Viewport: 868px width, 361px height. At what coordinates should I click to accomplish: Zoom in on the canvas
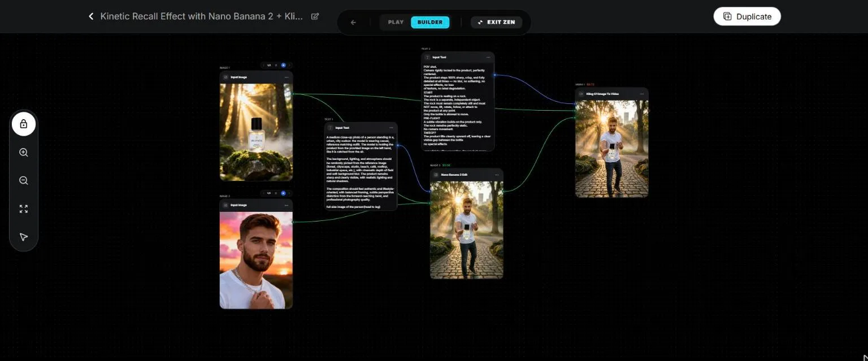click(x=24, y=153)
